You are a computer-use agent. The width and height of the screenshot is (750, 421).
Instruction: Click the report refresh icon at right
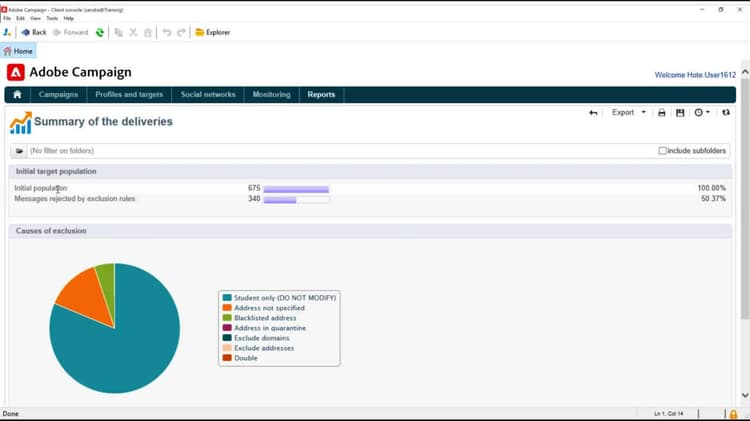[x=726, y=112]
